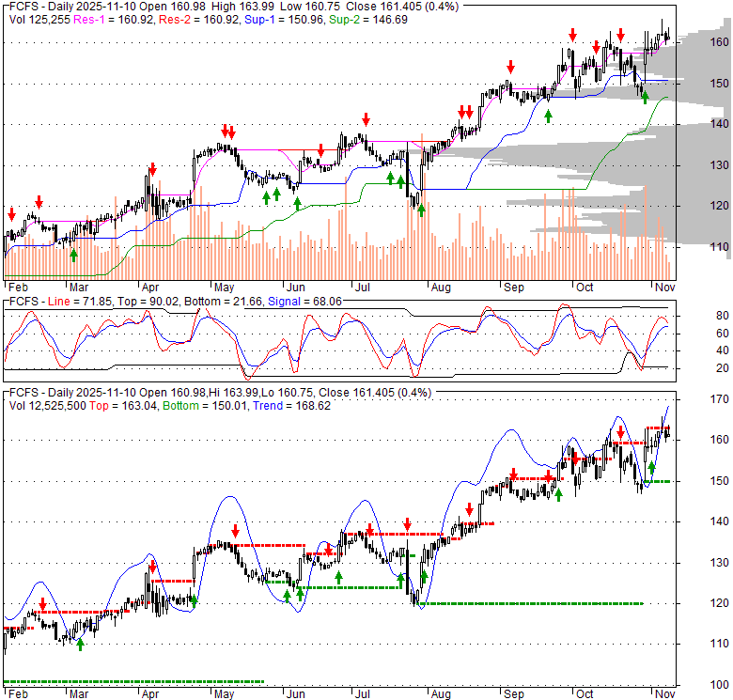Click the Top = 163.04 label

(122, 406)
